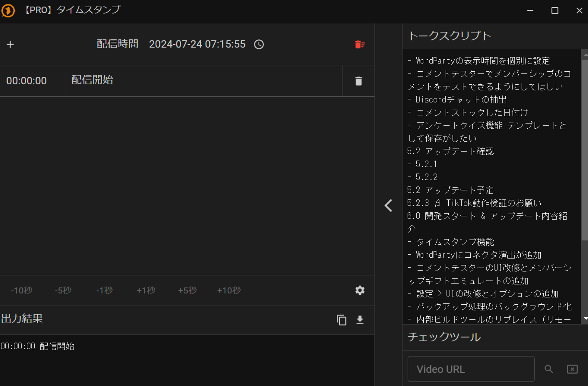The image size is (588, 386).
Task: Click the red delete-all trash icon
Action: click(360, 44)
